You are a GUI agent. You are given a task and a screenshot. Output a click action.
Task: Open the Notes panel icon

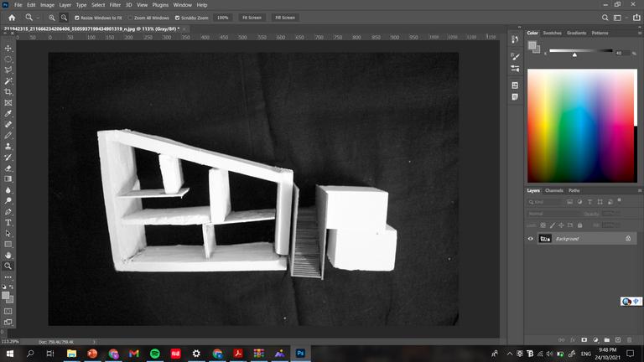[515, 97]
